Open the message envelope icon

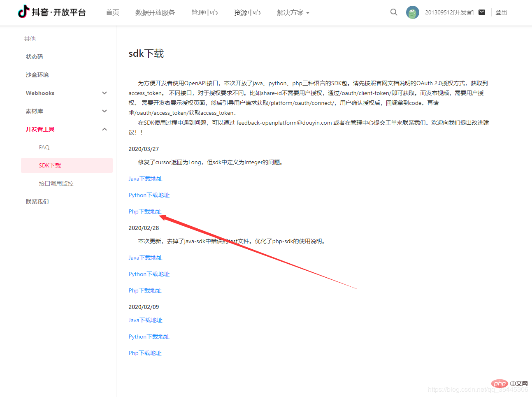coord(481,12)
